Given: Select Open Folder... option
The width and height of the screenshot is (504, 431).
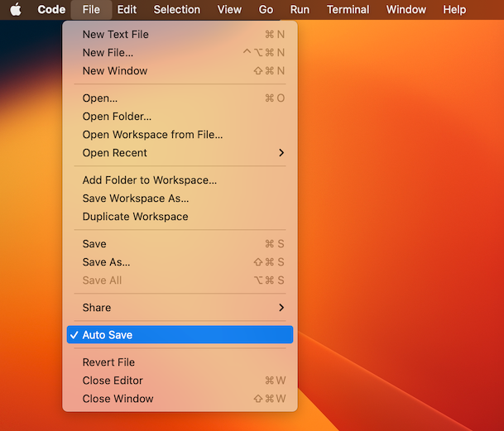Looking at the screenshot, I should coord(117,117).
